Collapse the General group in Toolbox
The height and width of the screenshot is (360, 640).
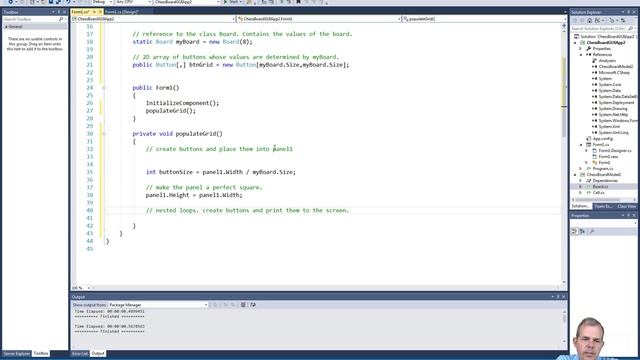coord(6,27)
